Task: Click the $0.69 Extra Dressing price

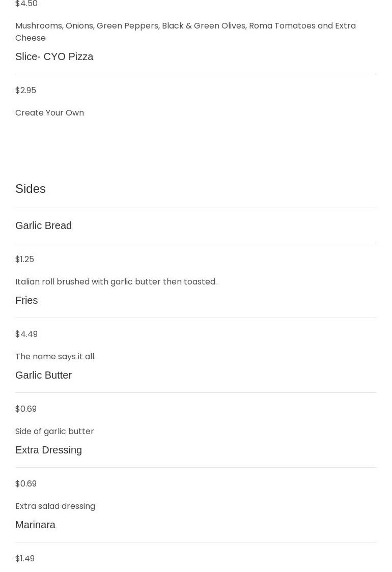Action: 26,483
